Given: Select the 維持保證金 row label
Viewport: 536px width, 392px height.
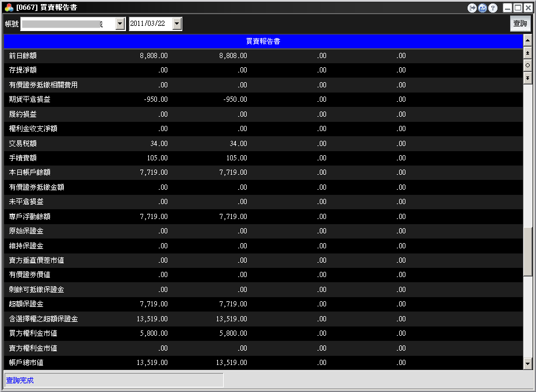Looking at the screenshot, I should pos(26,246).
